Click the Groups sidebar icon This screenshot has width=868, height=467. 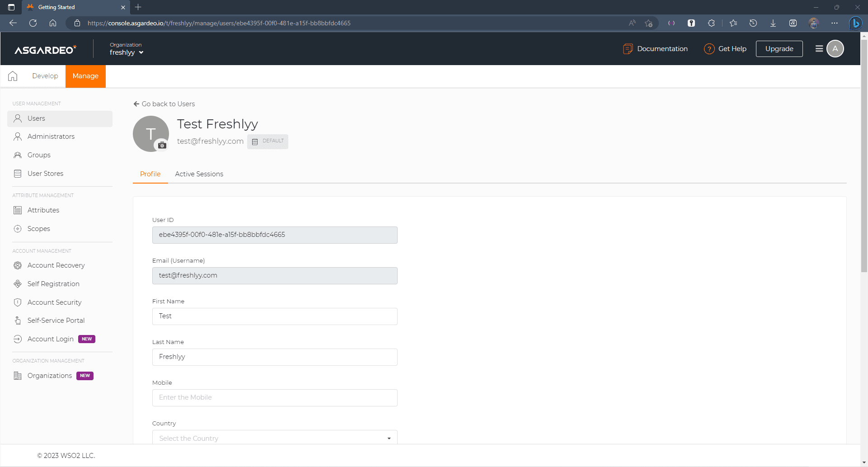(x=18, y=155)
